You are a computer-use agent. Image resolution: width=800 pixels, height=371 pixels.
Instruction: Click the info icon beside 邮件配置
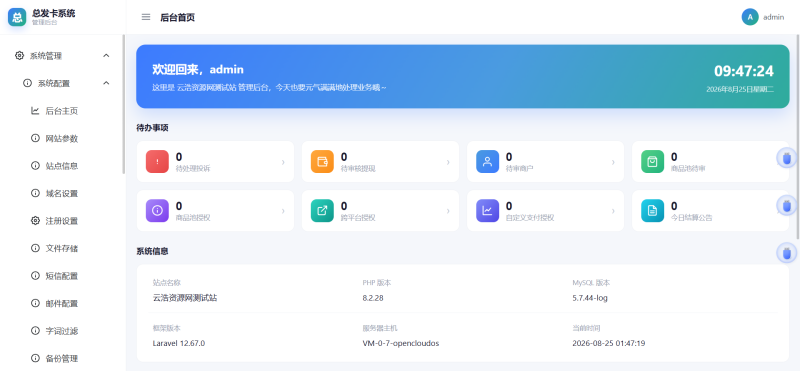tap(35, 304)
